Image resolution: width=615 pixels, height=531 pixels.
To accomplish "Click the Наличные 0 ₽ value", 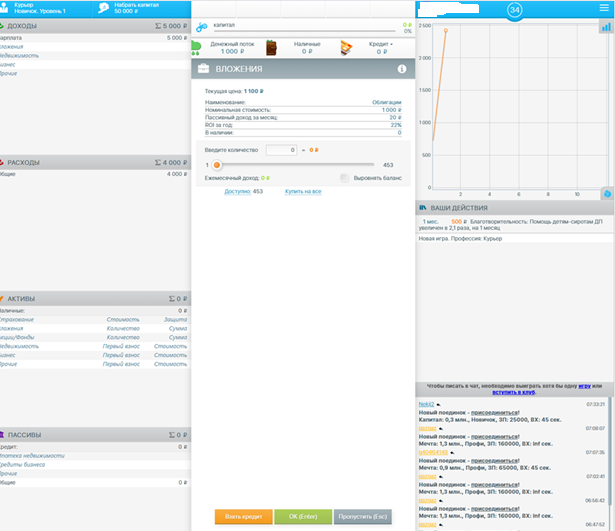I will point(307,51).
